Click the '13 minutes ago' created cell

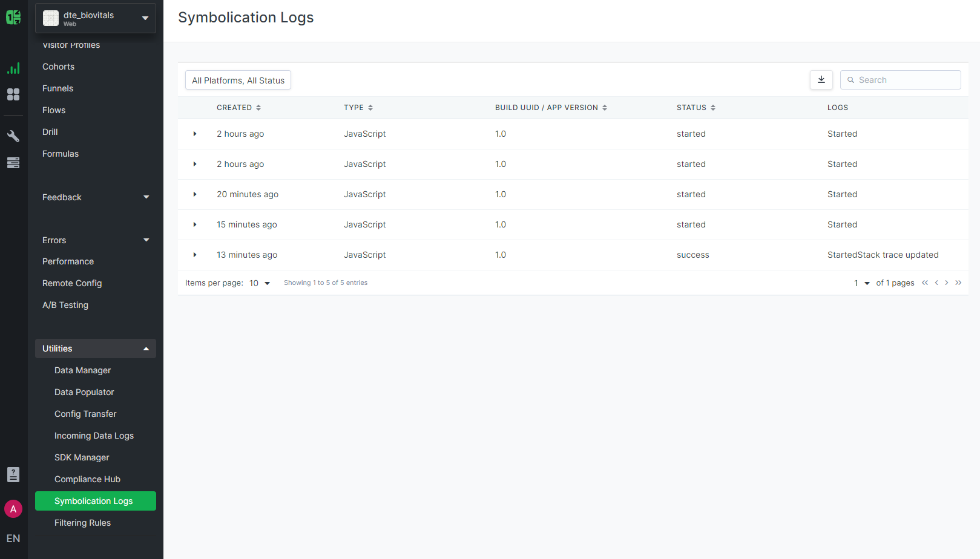click(x=247, y=255)
